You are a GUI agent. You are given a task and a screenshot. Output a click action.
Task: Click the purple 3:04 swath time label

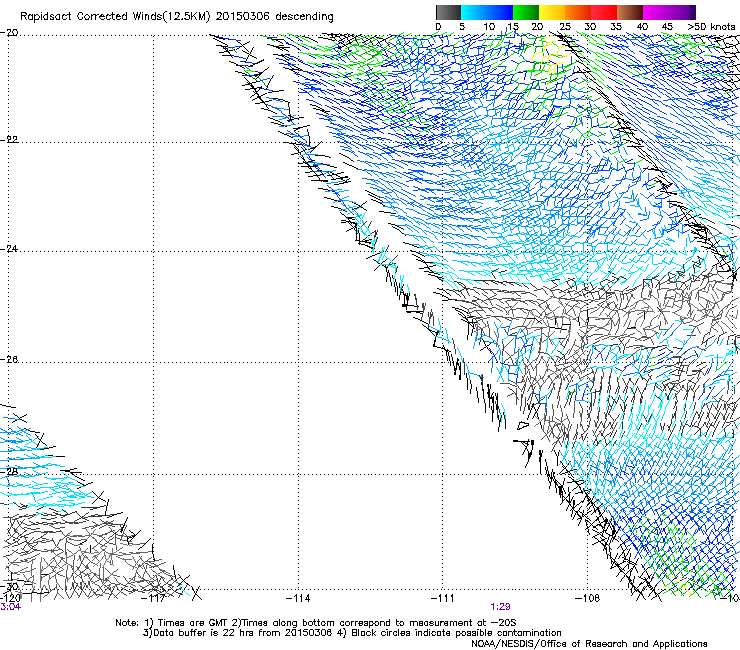10,607
